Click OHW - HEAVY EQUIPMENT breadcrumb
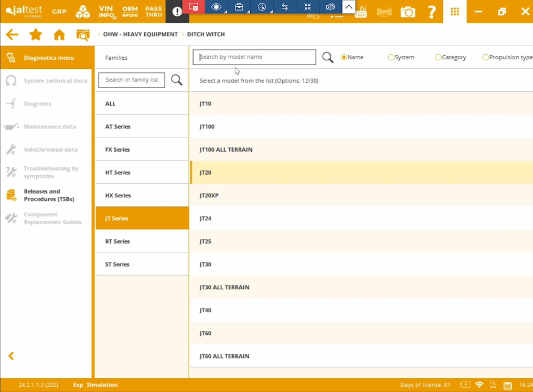The width and height of the screenshot is (533, 392). 140,35
